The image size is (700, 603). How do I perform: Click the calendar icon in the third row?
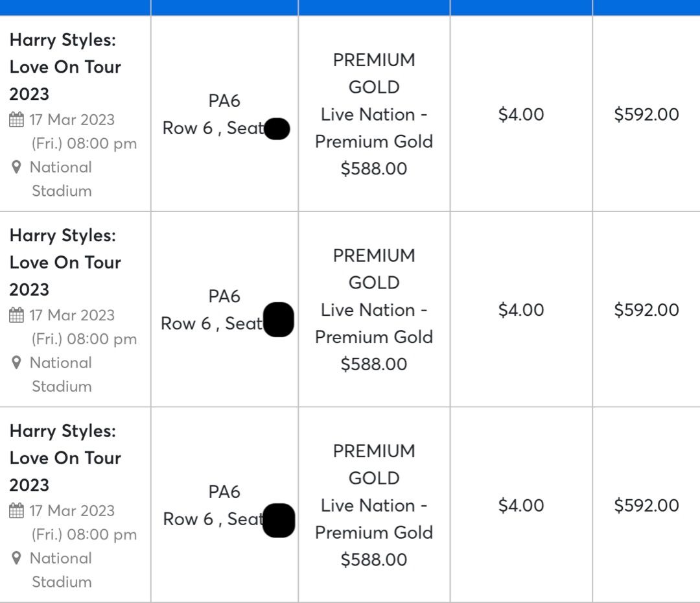16,510
